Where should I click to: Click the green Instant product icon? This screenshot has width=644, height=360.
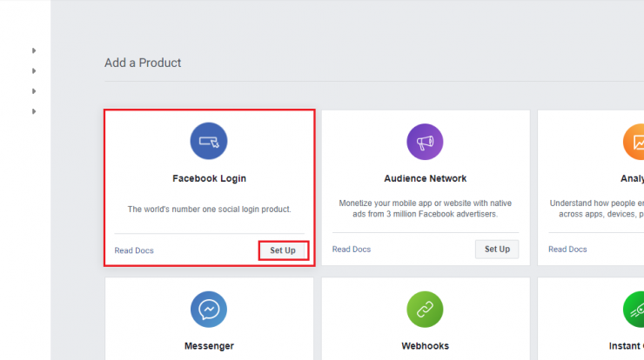point(634,309)
